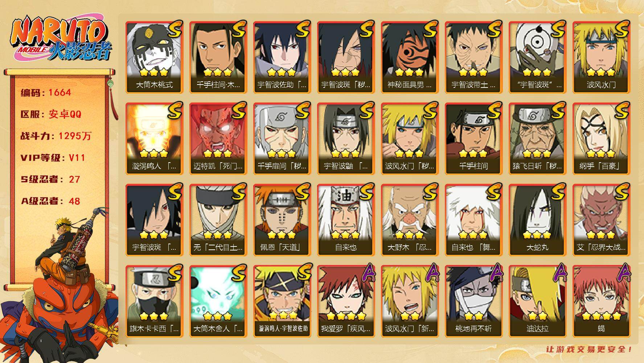Image resolution: width=644 pixels, height=363 pixels.
Task: Select the 桃地再不斩 A-rank card
Action: click(x=473, y=301)
